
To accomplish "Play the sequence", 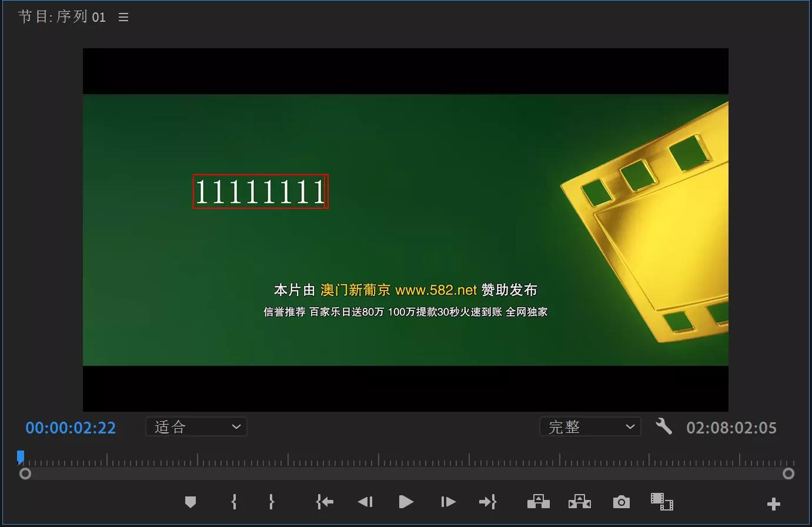I will (406, 502).
